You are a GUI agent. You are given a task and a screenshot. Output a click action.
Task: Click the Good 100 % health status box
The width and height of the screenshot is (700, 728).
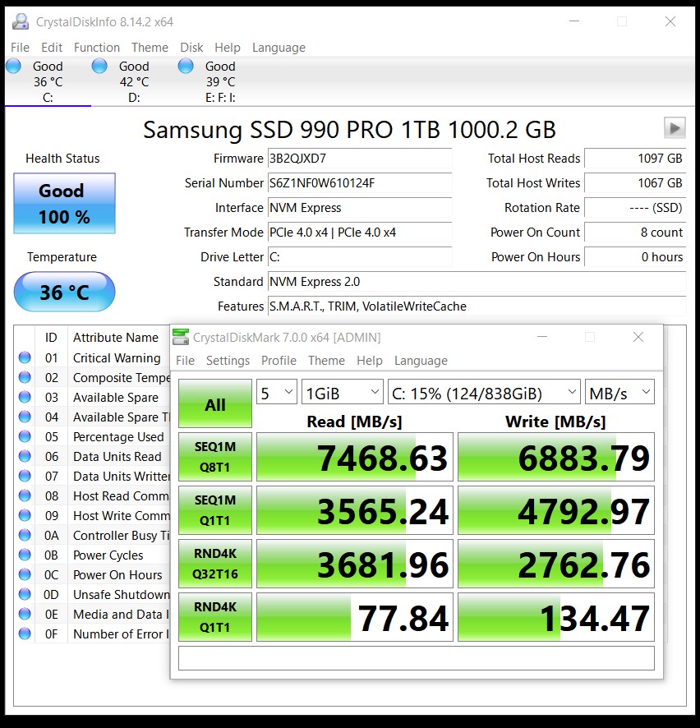pyautogui.click(x=64, y=204)
